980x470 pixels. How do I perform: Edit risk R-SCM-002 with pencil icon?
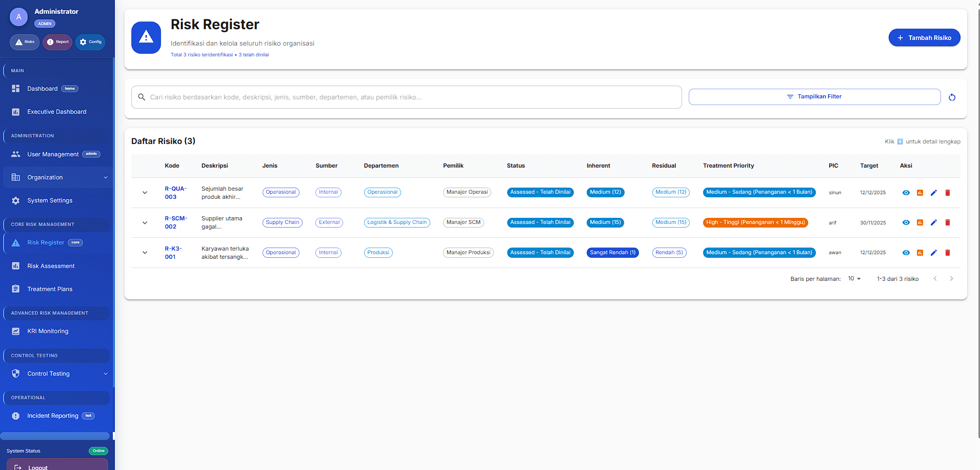[x=933, y=222]
